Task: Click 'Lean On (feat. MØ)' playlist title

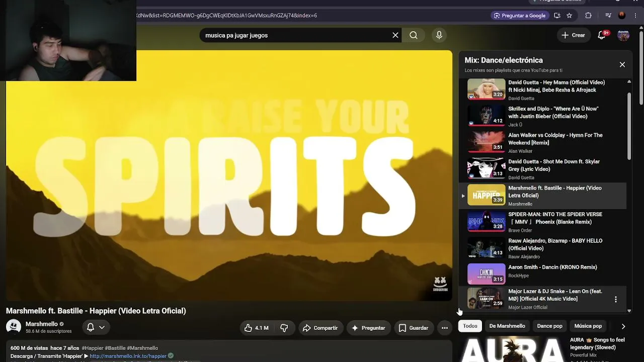Action: coord(555,295)
